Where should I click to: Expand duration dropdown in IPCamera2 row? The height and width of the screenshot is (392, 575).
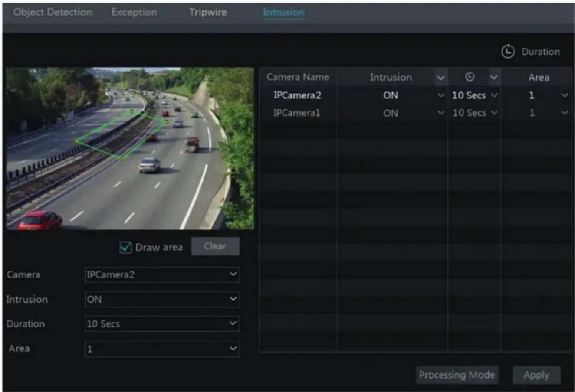click(x=494, y=95)
